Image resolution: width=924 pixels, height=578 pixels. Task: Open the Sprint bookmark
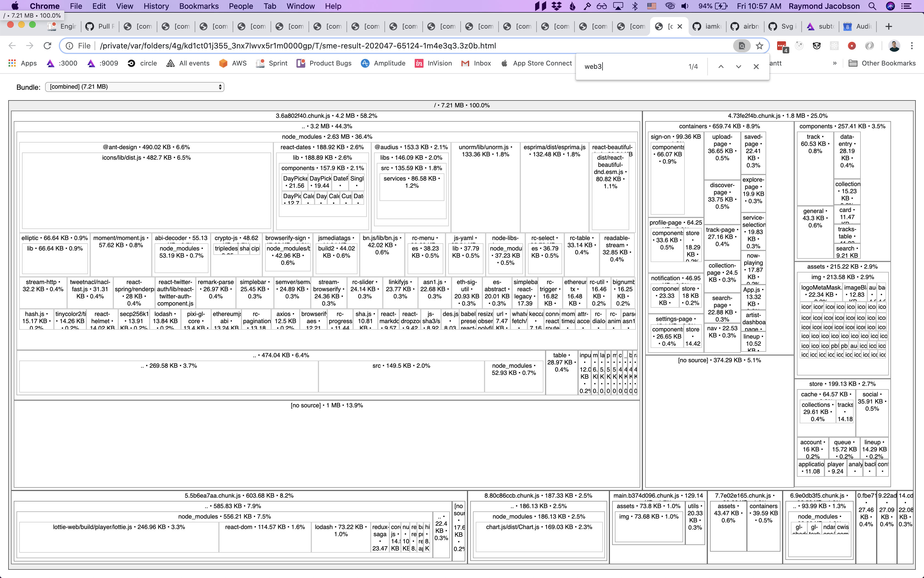coord(271,63)
